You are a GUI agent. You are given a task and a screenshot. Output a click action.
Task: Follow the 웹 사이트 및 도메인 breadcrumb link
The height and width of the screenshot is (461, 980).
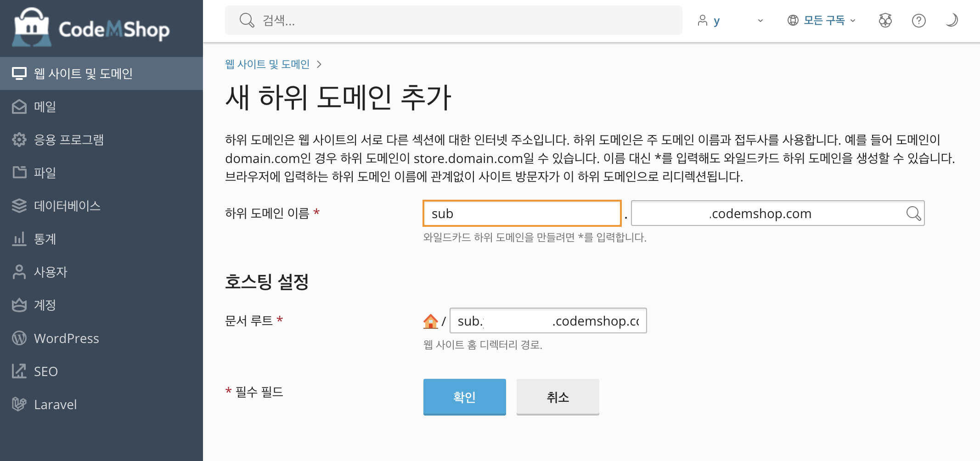267,64
